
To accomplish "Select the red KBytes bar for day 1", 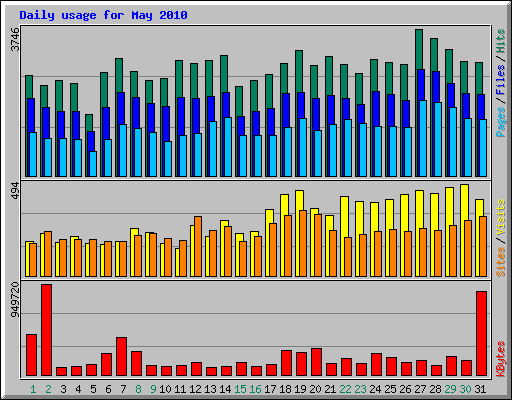I will 31,355.
